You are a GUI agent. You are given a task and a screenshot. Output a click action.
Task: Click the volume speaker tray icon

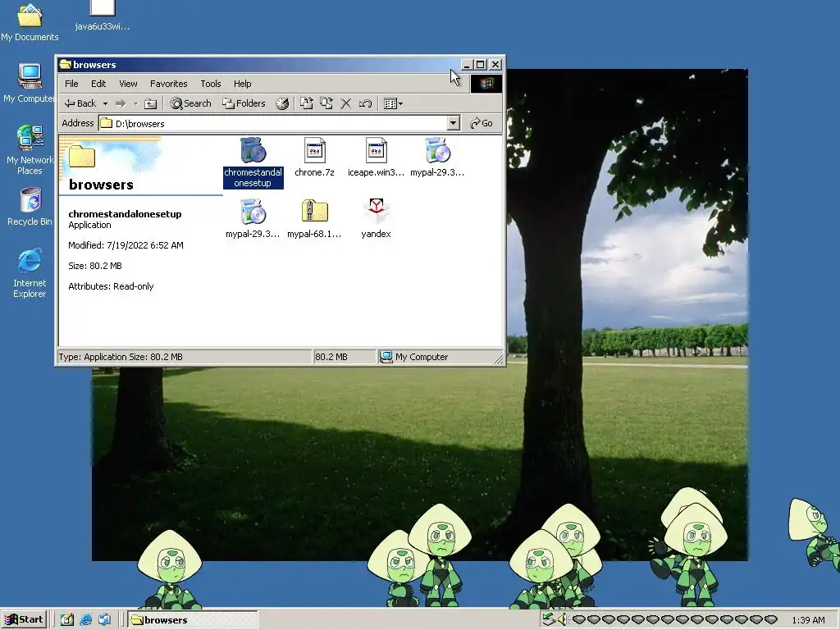coord(561,620)
